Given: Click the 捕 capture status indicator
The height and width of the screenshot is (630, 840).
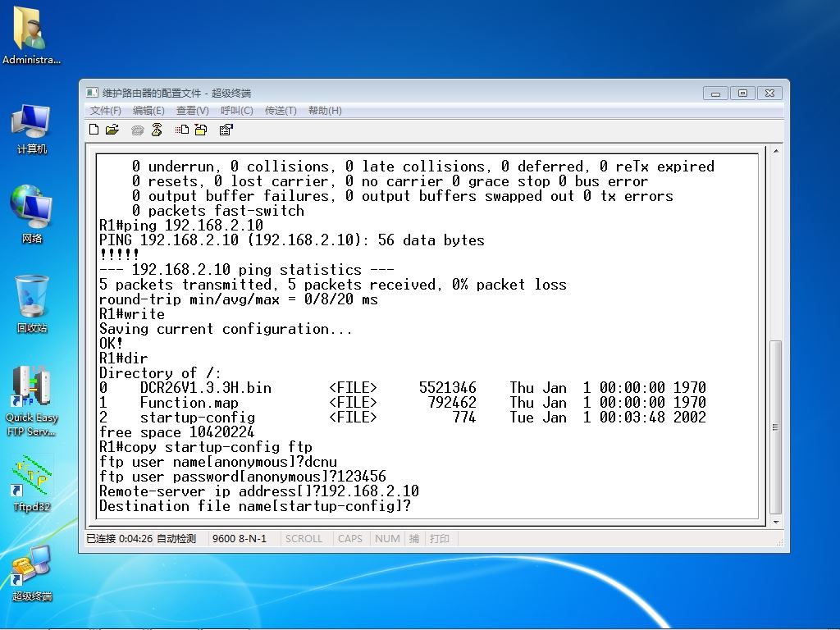Looking at the screenshot, I should tap(414, 538).
